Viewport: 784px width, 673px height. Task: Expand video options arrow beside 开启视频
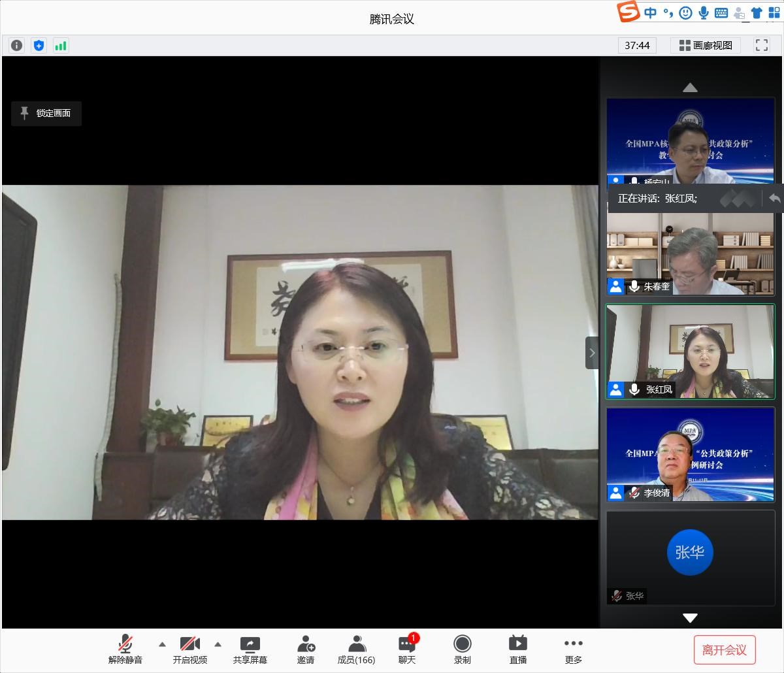coord(218,644)
